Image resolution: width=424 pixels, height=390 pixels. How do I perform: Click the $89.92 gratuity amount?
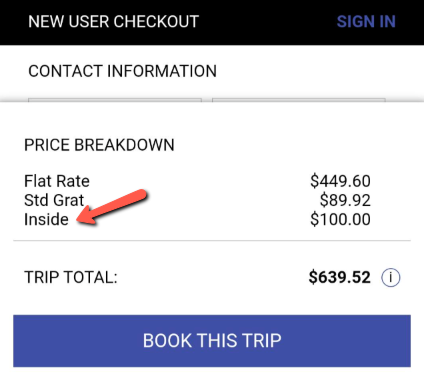pos(345,200)
